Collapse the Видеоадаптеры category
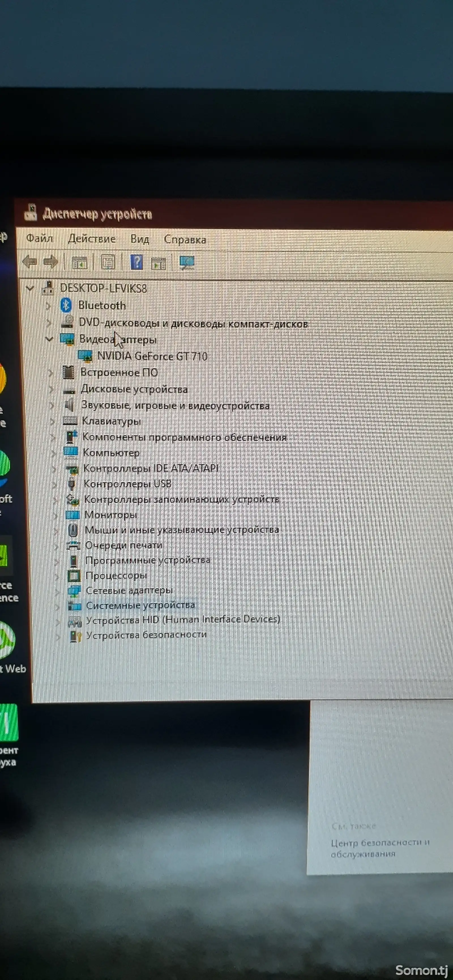The height and width of the screenshot is (980, 453). pos(49,339)
